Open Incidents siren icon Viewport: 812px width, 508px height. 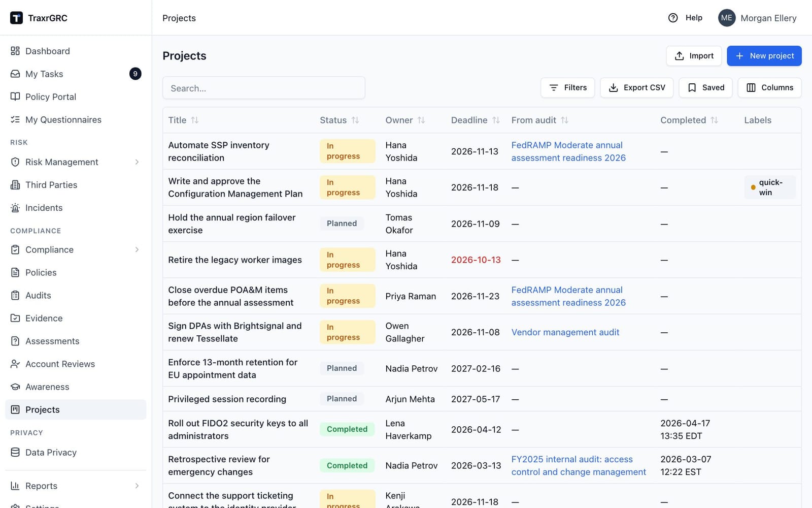(x=15, y=208)
